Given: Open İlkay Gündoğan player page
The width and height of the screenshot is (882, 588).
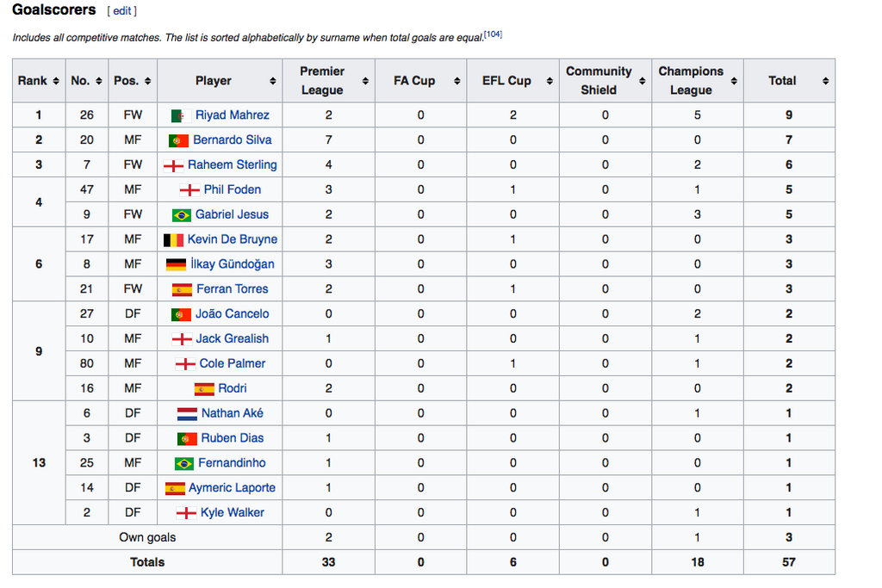Looking at the screenshot, I should [233, 263].
